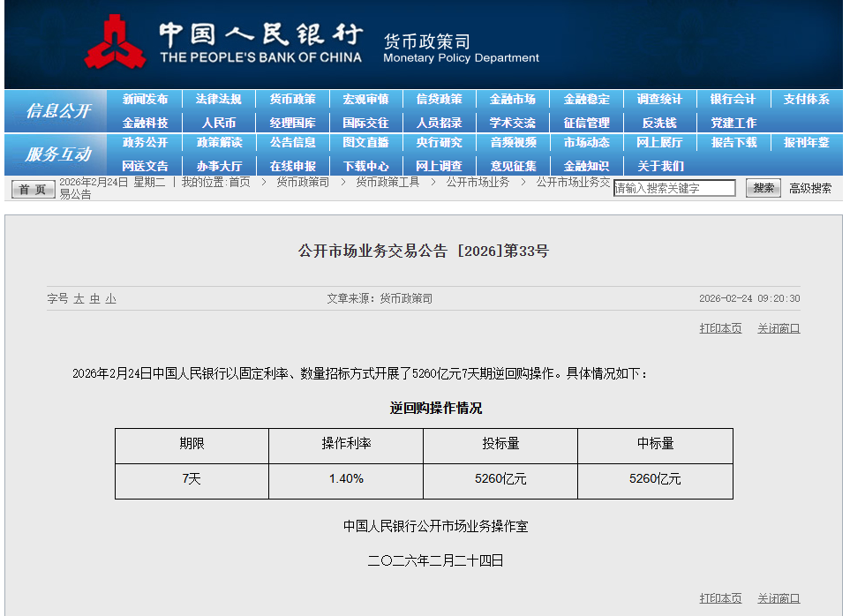Go to 调查统计 in the navigation bar
Viewport: 850px width, 616px height.
pyautogui.click(x=659, y=100)
